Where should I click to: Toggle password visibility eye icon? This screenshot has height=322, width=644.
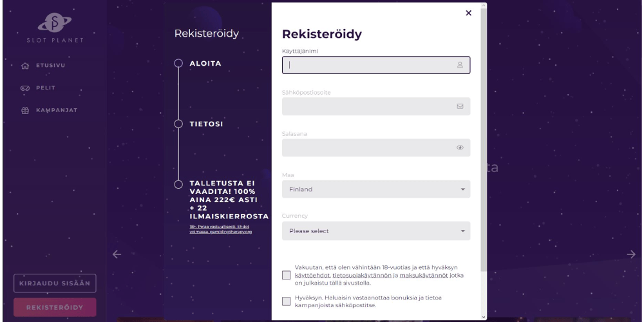(x=460, y=147)
